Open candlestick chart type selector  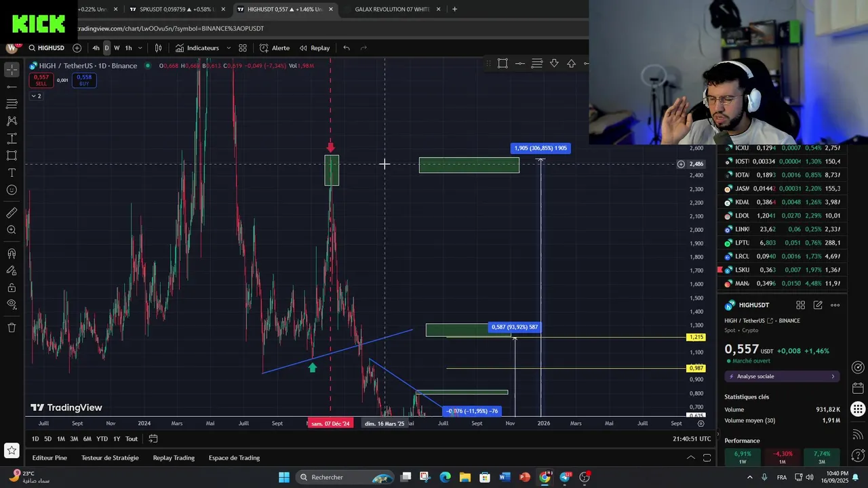click(158, 48)
